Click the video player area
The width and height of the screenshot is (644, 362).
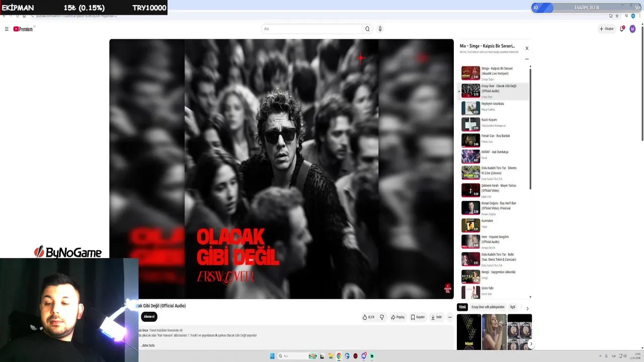[x=281, y=169]
